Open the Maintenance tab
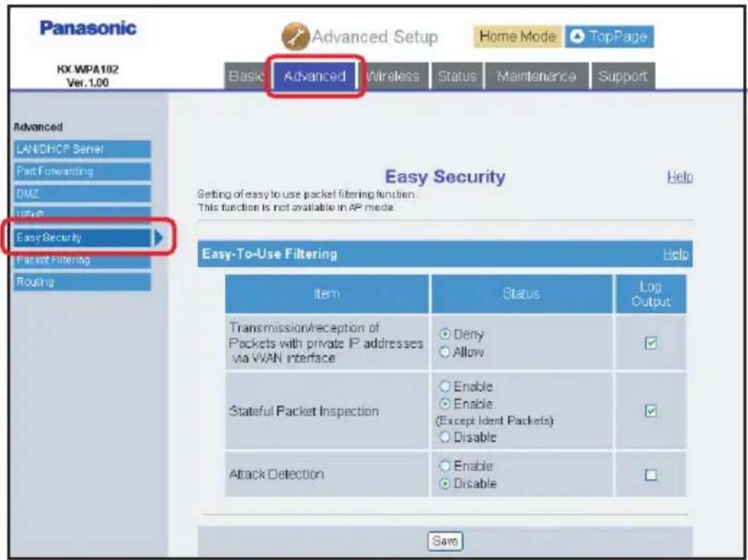This screenshot has width=748, height=560. [x=536, y=76]
